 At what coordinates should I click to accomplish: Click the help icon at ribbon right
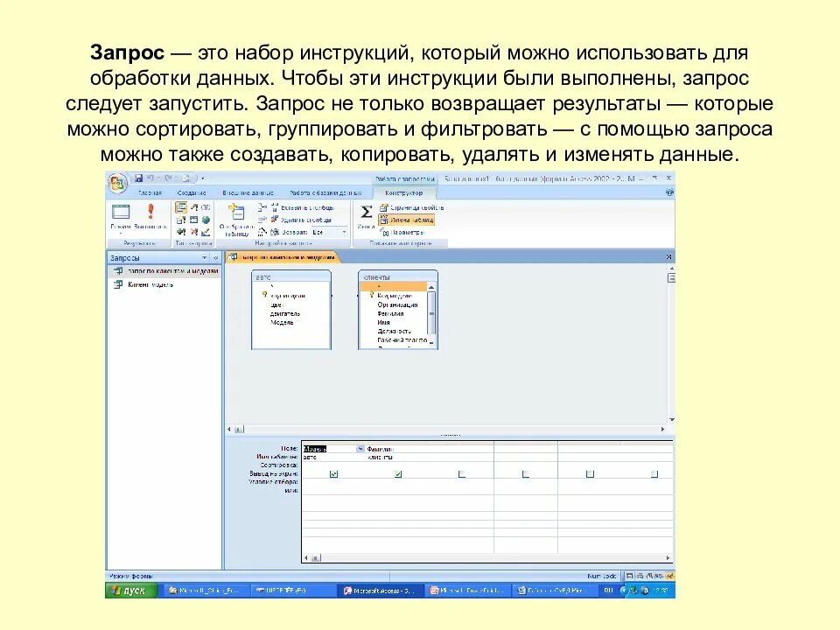[669, 192]
